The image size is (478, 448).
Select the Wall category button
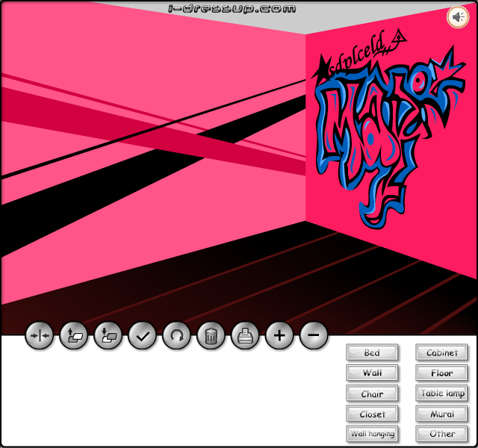372,373
